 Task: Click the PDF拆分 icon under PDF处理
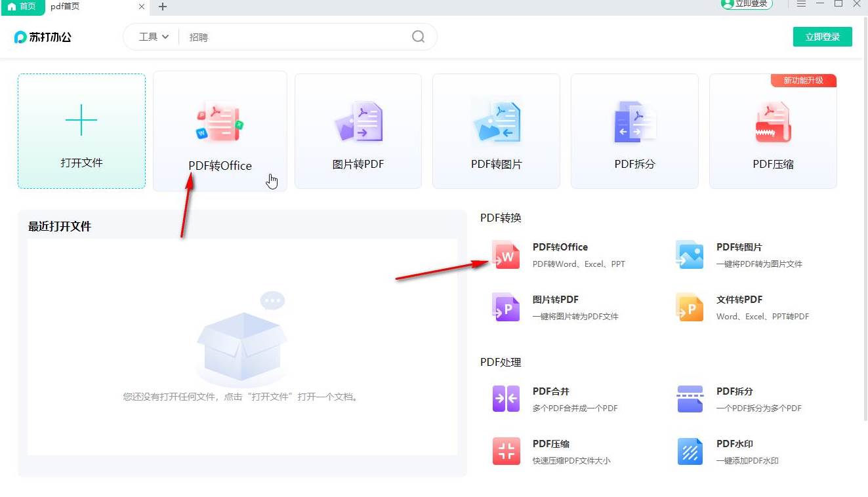[690, 399]
